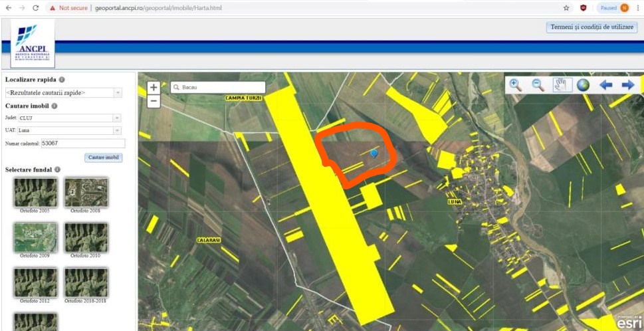Open the Chrome three-dot menu
Image resolution: width=644 pixels, height=331 pixels.
638,8
